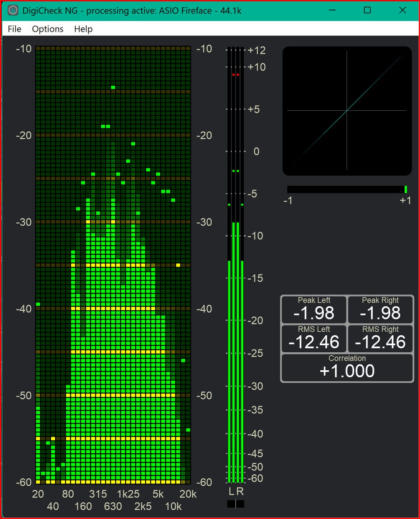Open the File menu
The height and width of the screenshot is (519, 420).
click(14, 29)
